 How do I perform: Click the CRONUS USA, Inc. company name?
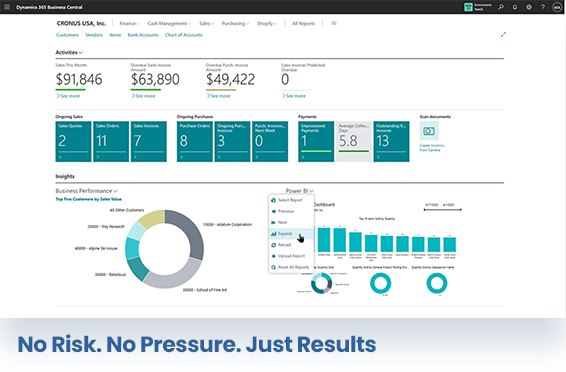pos(81,23)
